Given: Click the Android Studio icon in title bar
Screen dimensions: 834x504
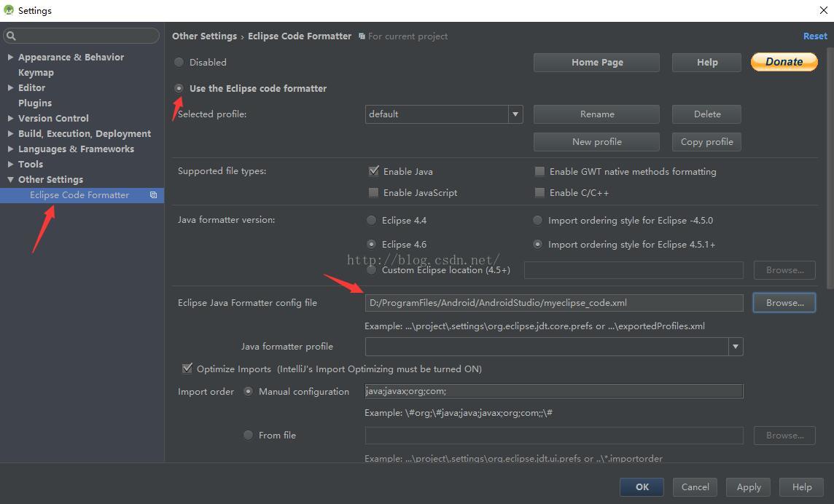Looking at the screenshot, I should (9, 10).
